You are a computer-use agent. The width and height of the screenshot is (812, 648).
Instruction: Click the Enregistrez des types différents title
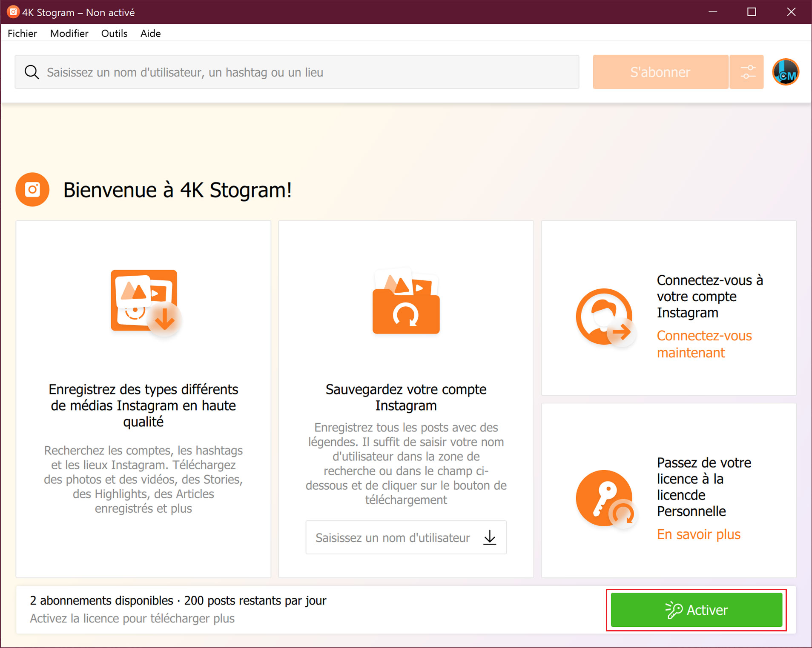pos(143,405)
